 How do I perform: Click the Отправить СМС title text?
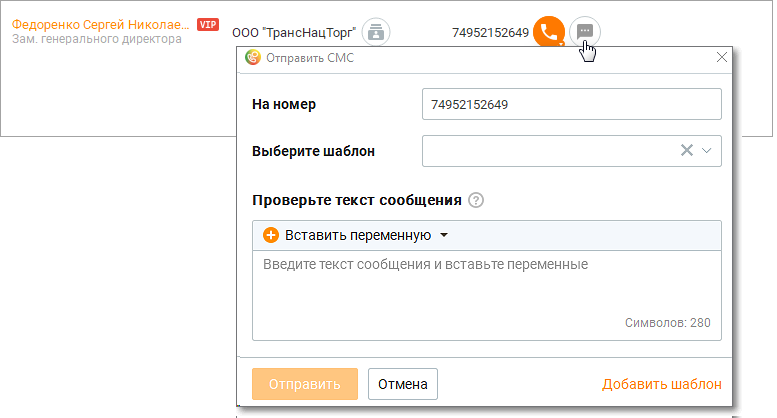(x=310, y=58)
